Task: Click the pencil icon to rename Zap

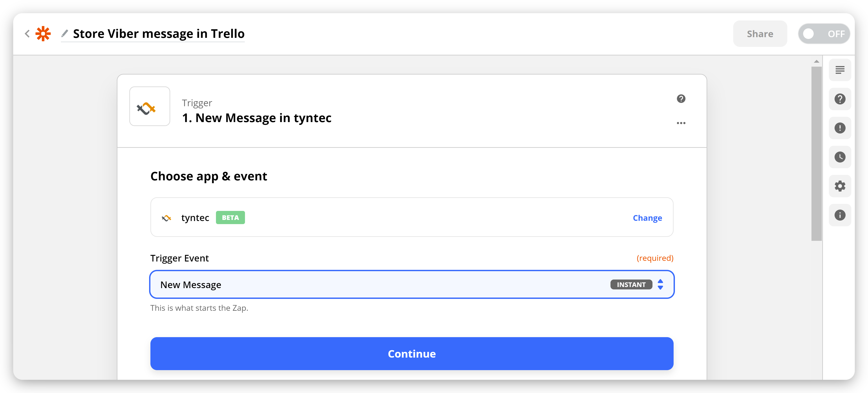Action: 65,33
